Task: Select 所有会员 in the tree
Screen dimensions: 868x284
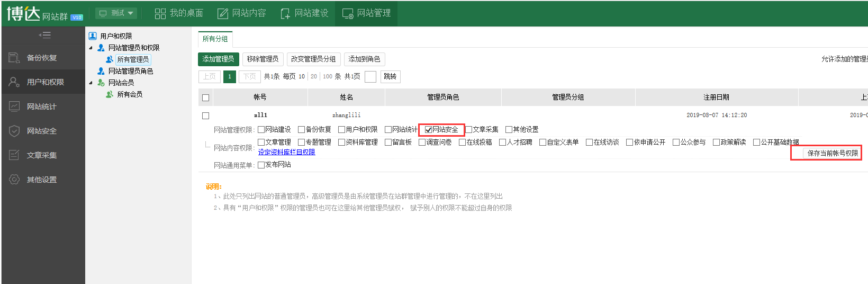Action: pos(129,94)
